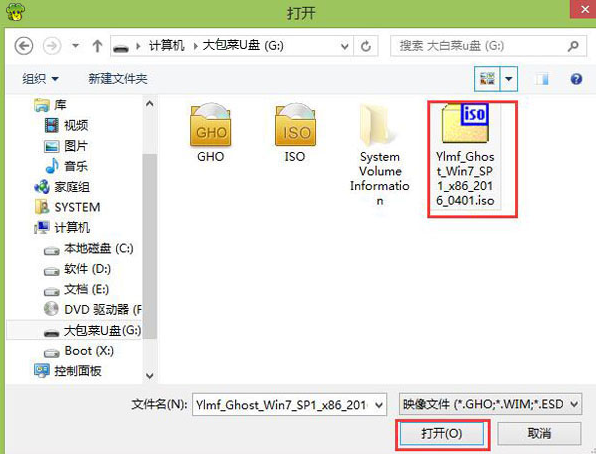Click the sidebar scrollbar down arrow
Viewport: 596px width, 454px height.
coord(150,376)
